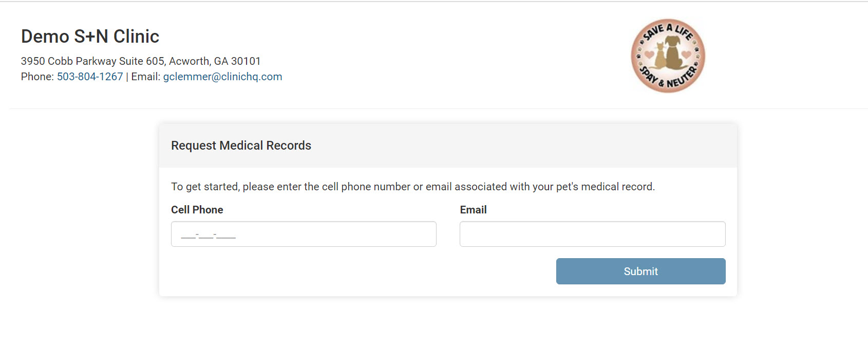
Task: Click the Demo S+N Clinic heading
Action: (x=90, y=37)
